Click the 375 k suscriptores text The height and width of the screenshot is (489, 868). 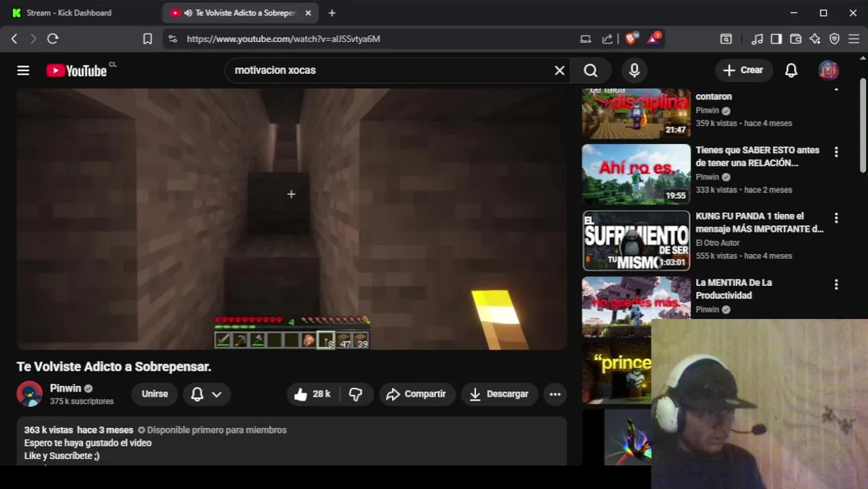pyautogui.click(x=82, y=401)
